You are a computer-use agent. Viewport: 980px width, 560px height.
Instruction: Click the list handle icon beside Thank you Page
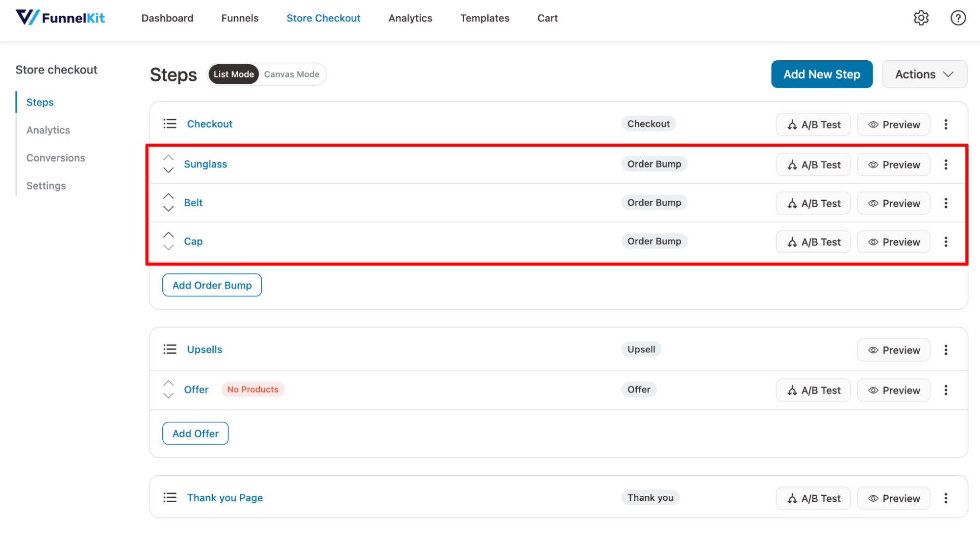(x=170, y=498)
